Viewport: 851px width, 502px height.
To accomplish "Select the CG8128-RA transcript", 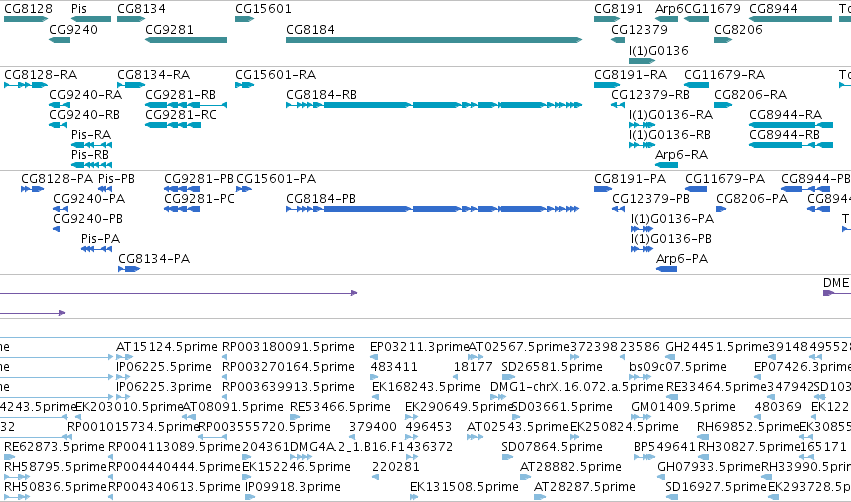I will [26, 85].
